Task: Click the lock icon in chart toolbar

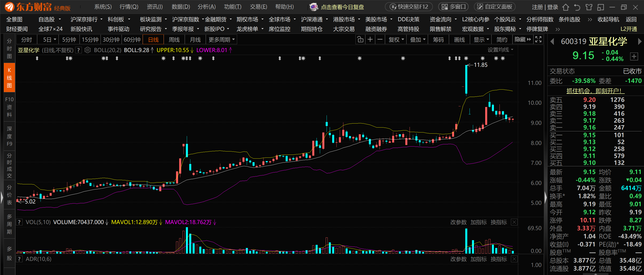Action: coord(360,40)
